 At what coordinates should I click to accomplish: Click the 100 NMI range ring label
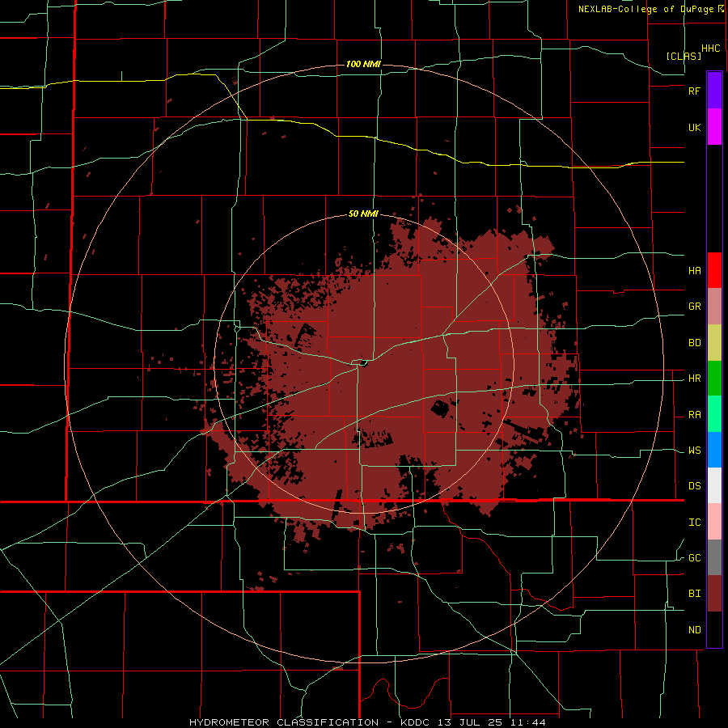363,64
